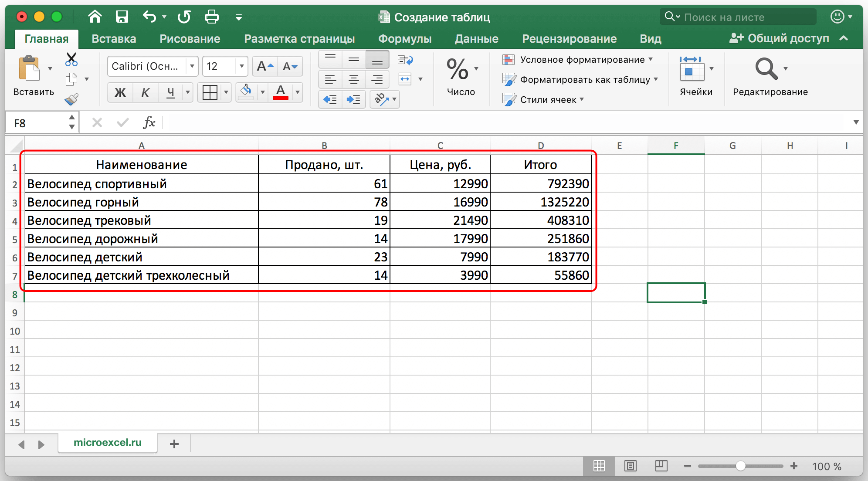Click the Cut scissors icon
The height and width of the screenshot is (481, 868).
tap(71, 59)
